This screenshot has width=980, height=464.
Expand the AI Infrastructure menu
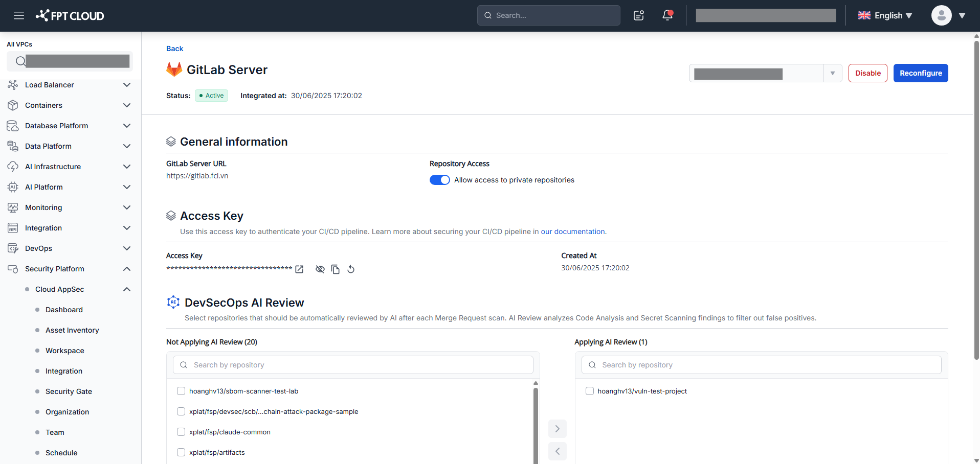(x=127, y=167)
